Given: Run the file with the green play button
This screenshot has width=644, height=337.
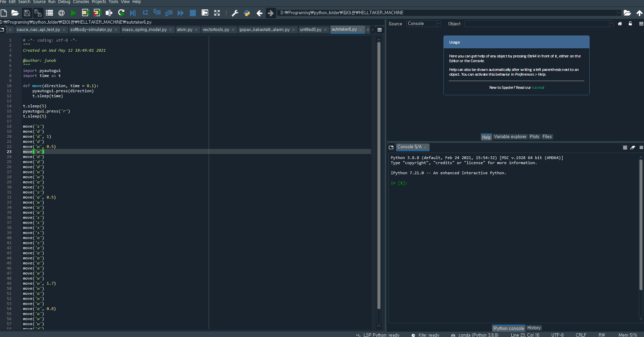Looking at the screenshot, I should coord(73,13).
